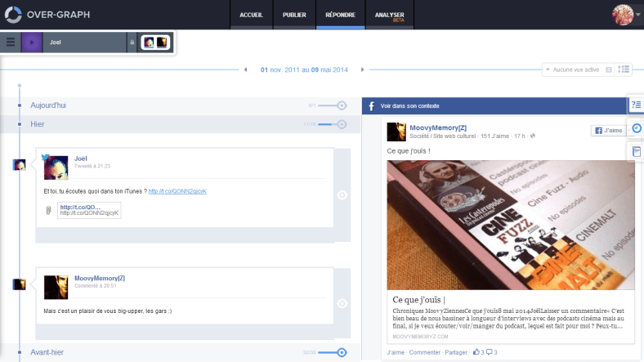Open the t.co link in Joël's tweet
This screenshot has height=362, width=644.
click(177, 191)
